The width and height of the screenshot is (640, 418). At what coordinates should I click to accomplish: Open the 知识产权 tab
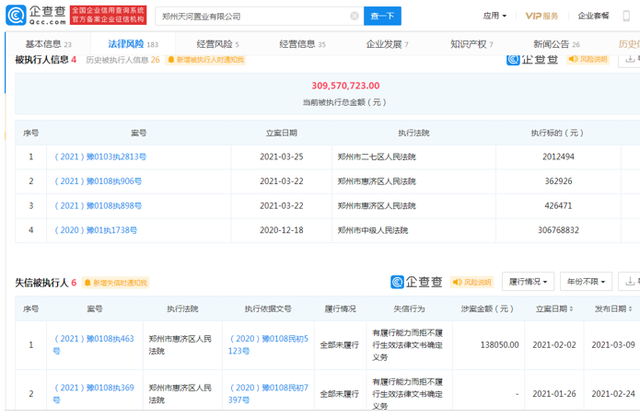point(474,44)
